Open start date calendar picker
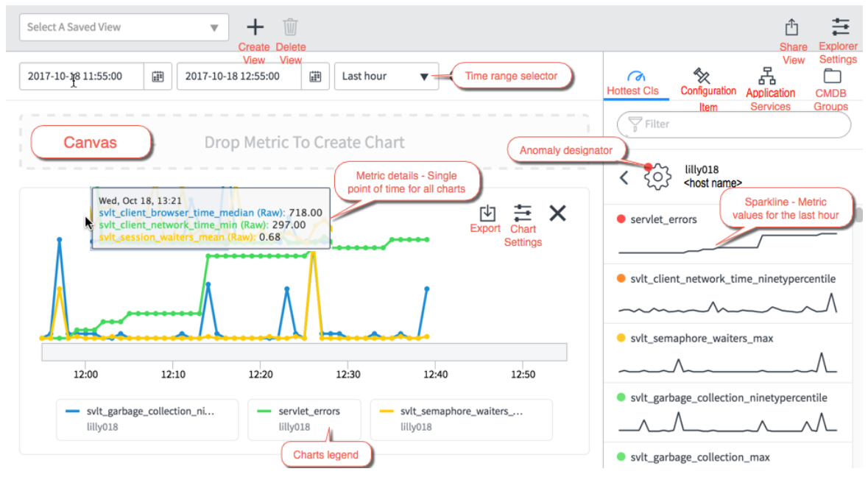 (x=158, y=77)
